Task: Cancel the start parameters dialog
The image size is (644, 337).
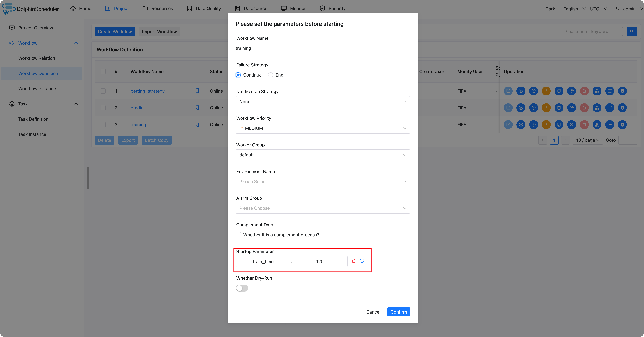Action: 373,312
